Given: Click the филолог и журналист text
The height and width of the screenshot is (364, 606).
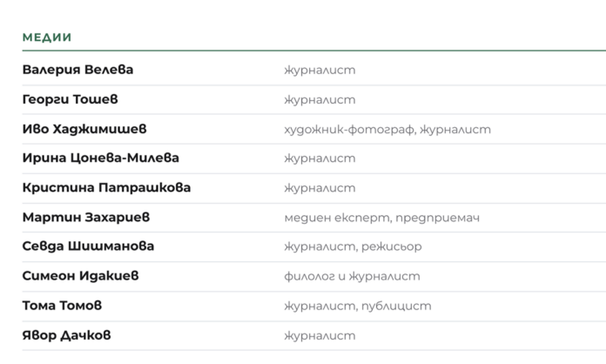Looking at the screenshot, I should pyautogui.click(x=352, y=276).
